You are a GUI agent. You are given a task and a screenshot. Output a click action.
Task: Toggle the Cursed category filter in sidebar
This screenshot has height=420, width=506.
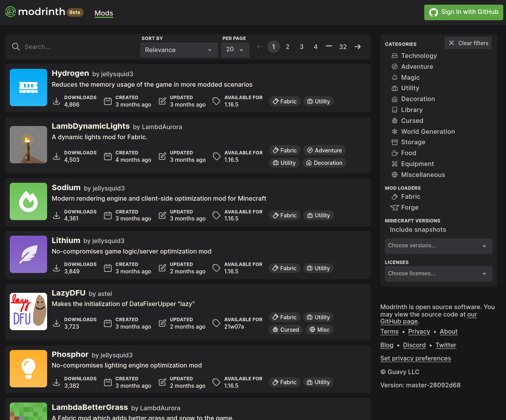(407, 121)
